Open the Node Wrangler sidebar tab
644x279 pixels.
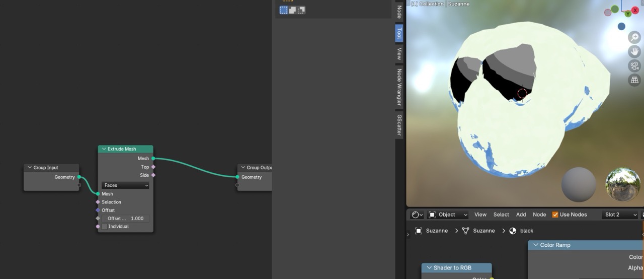point(399,87)
